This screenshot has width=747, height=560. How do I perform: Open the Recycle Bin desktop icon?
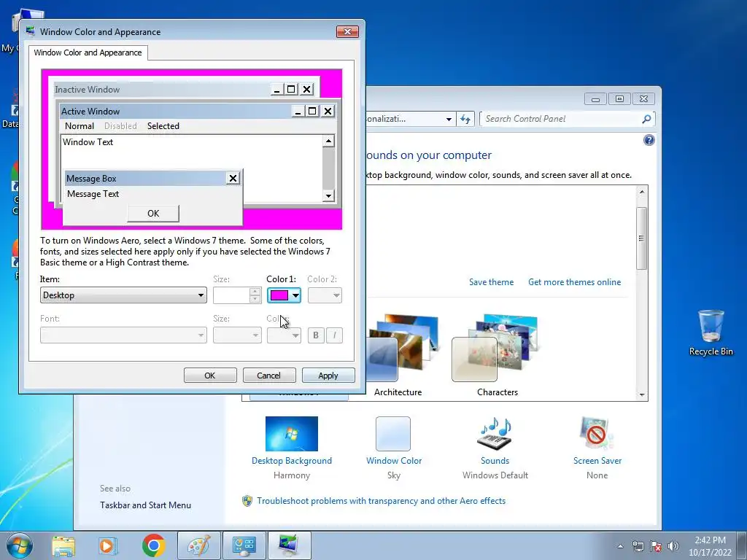[x=711, y=332]
